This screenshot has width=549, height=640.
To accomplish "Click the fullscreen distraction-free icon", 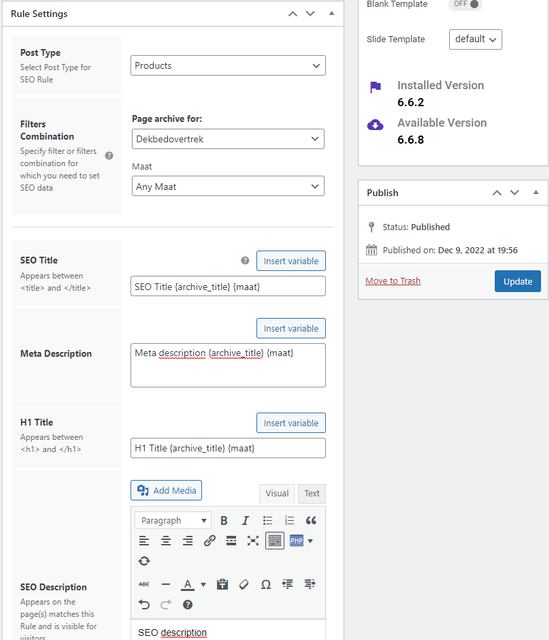I will click(253, 541).
